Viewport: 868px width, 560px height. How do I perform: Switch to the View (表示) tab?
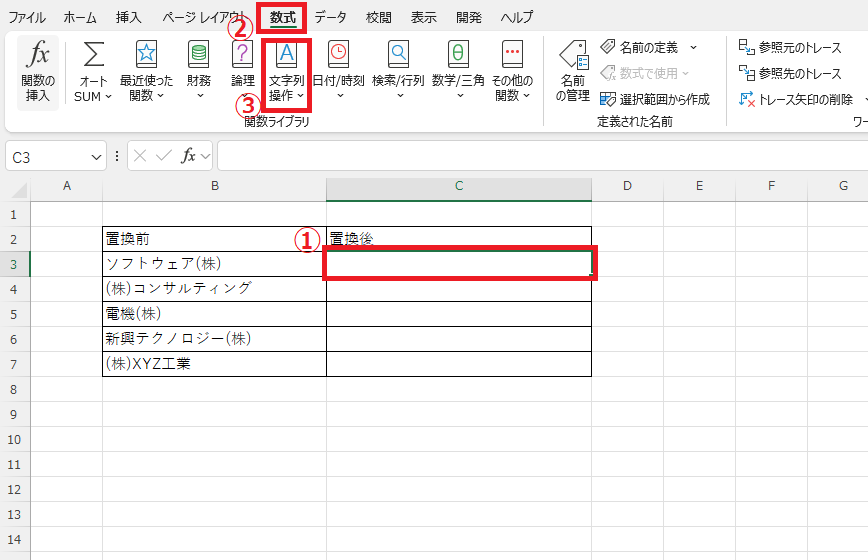(423, 17)
